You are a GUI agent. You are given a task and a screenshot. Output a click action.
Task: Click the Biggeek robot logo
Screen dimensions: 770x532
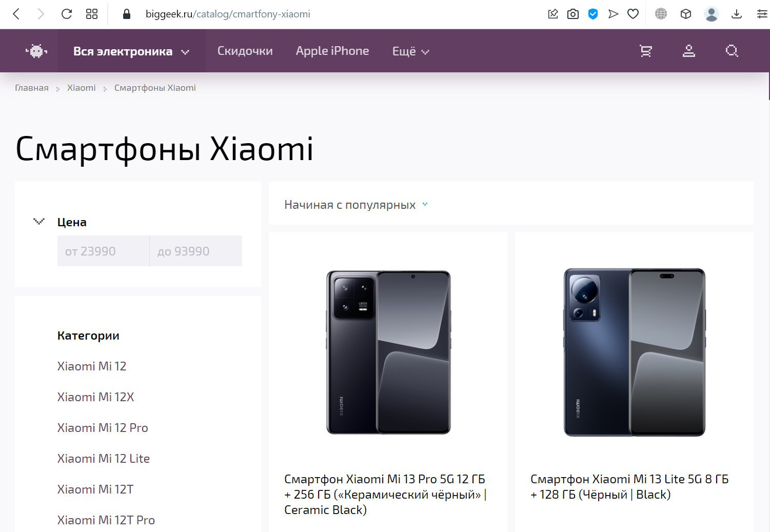(x=35, y=51)
